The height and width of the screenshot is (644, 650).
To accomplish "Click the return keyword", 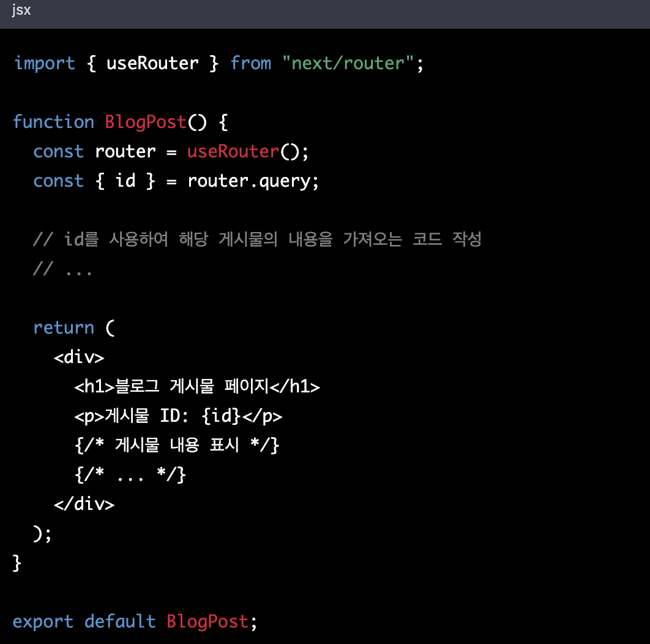I will (x=64, y=328).
